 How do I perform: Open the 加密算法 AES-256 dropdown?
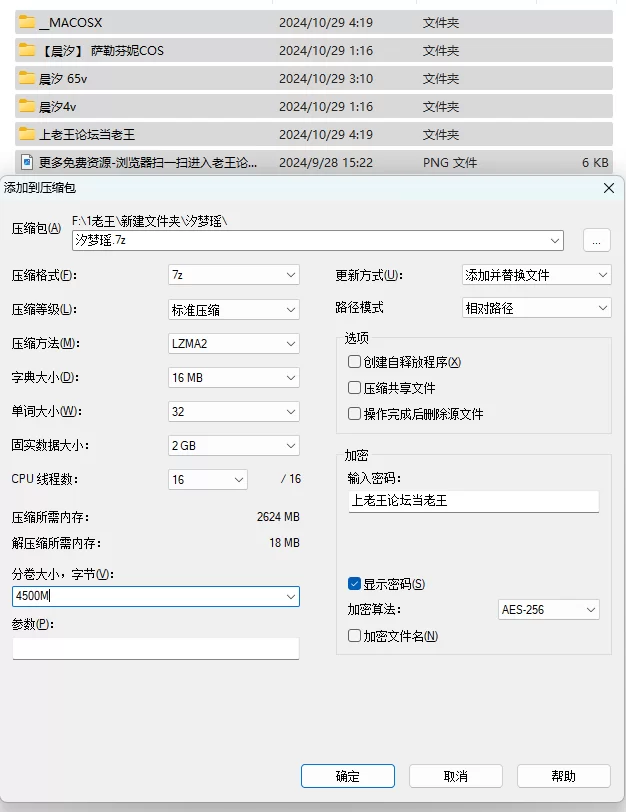click(x=548, y=610)
